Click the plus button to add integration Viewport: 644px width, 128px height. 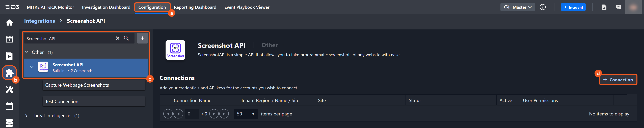[x=143, y=38]
